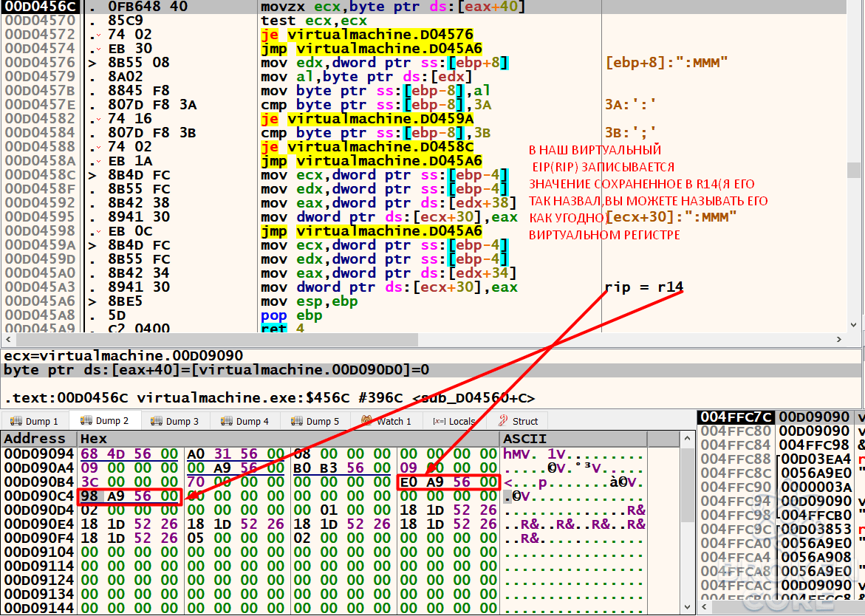Select the 'pop ebp' instruction
865x616 pixels.
coord(291,315)
